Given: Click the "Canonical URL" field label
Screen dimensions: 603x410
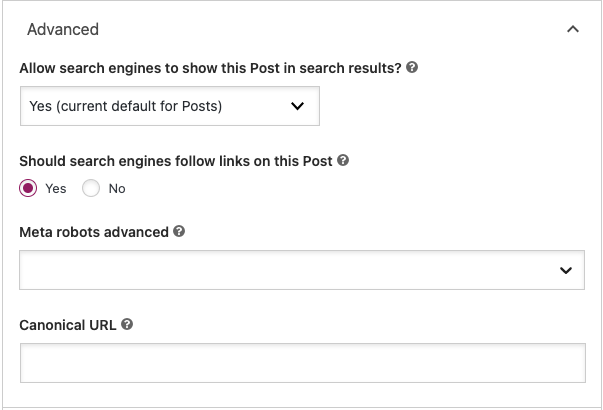Looking at the screenshot, I should click(x=69, y=325).
